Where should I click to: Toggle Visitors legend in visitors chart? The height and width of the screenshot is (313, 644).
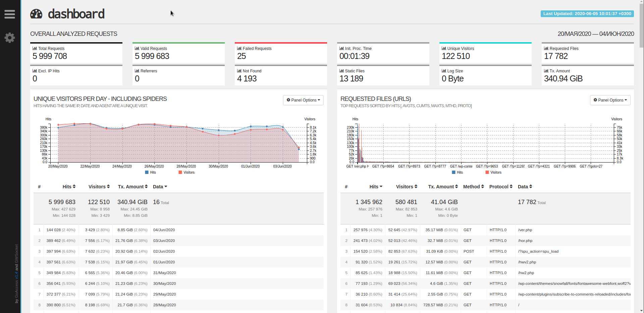coord(186,172)
